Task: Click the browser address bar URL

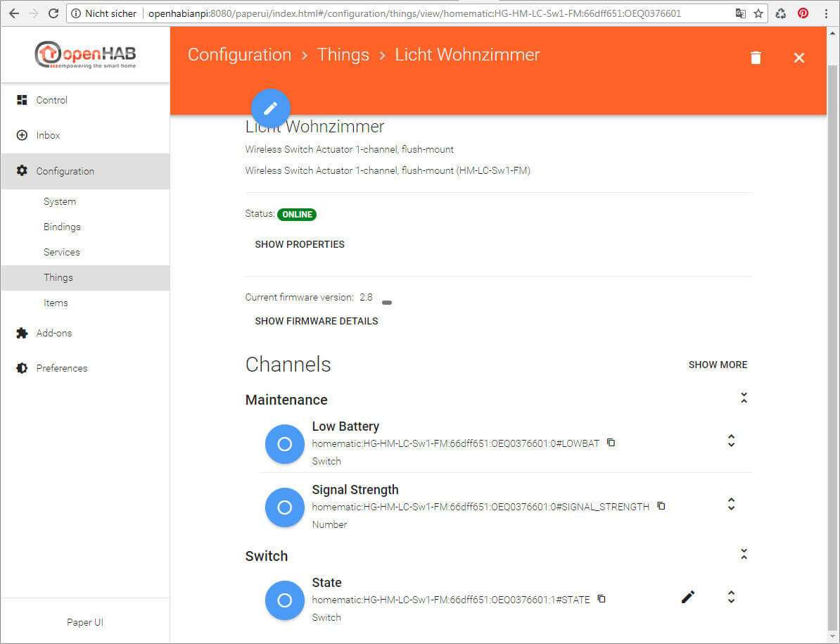Action: (414, 13)
